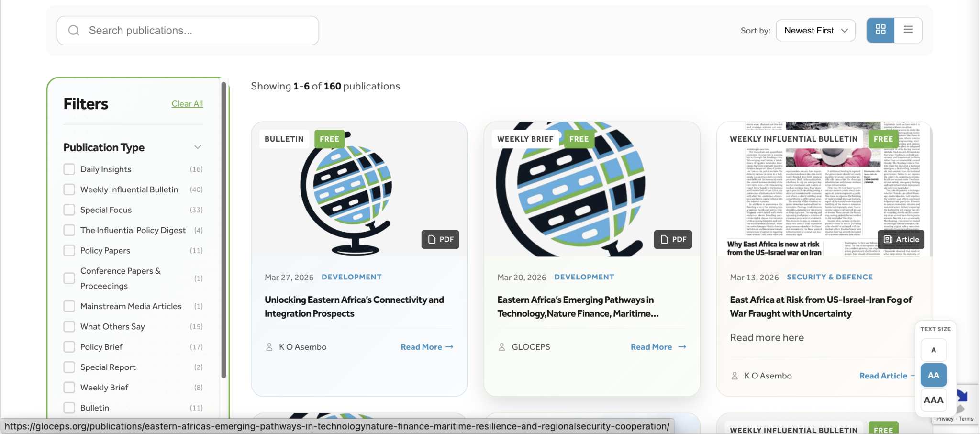Click the DEVELOPMENT category on Mar 27 card
Viewport: 980px width, 434px height.
tap(352, 277)
